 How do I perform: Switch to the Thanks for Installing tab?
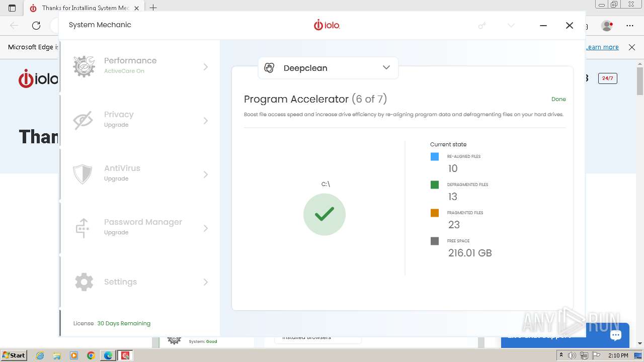click(84, 8)
